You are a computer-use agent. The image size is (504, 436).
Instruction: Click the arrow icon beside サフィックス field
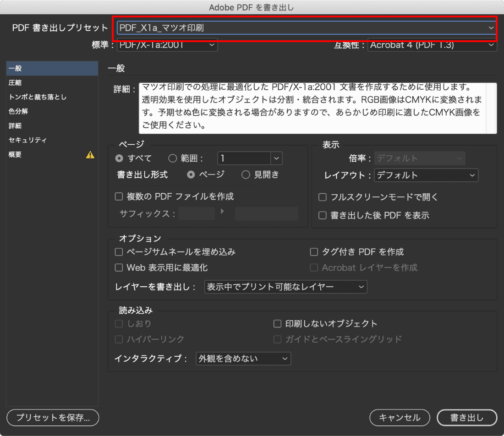222,212
